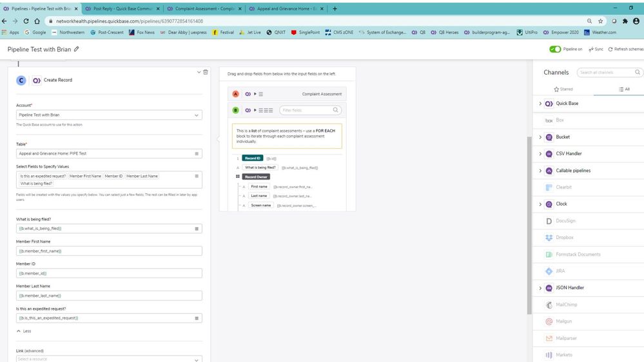Image resolution: width=644 pixels, height=362 pixels.
Task: Click the Dropbox channel icon
Action: point(549,238)
